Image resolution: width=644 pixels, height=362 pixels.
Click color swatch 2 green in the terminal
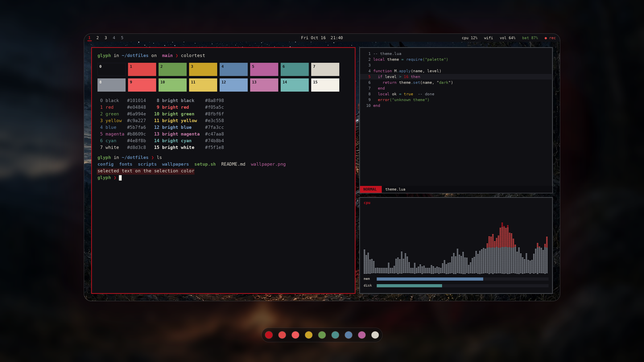(173, 69)
